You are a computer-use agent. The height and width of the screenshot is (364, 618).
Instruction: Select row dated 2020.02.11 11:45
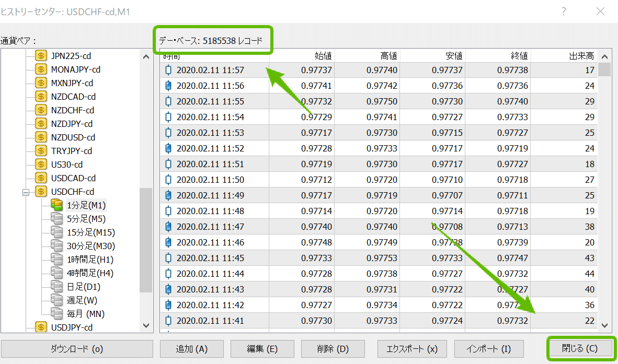coord(379,258)
